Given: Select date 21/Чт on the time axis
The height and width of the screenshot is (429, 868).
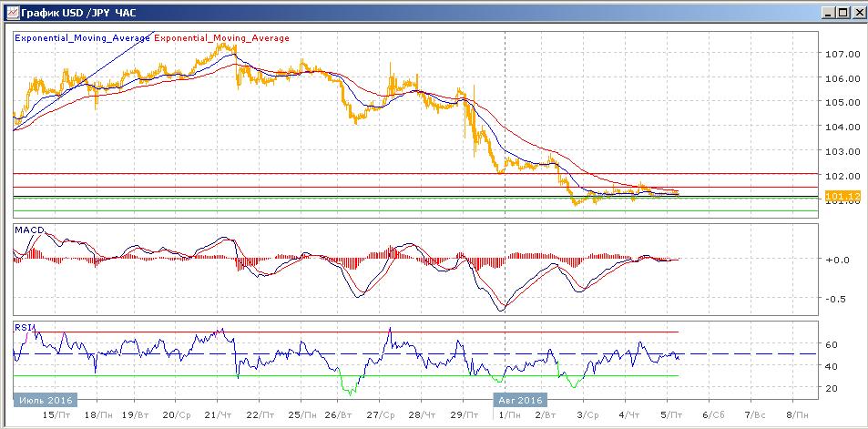Looking at the screenshot, I should (217, 414).
